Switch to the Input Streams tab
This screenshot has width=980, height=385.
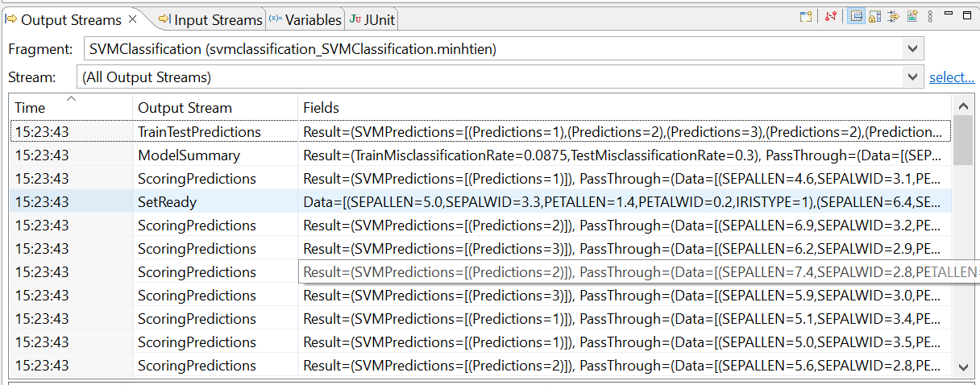(210, 19)
